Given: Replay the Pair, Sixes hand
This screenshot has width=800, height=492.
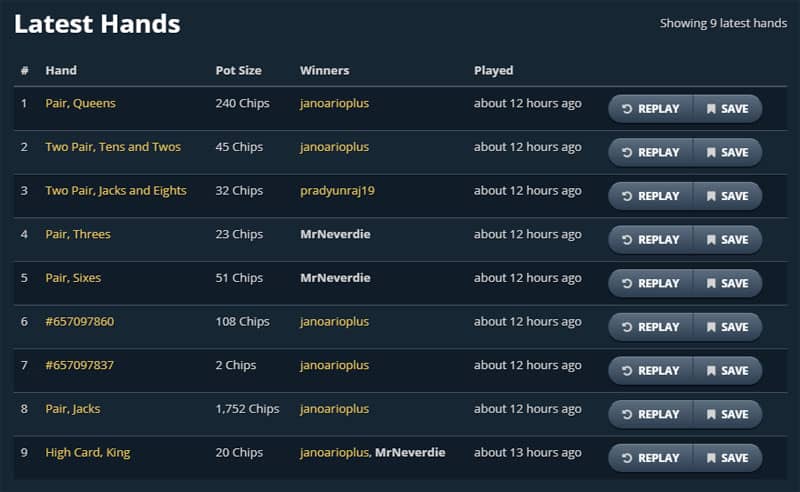Looking at the screenshot, I should tap(651, 283).
